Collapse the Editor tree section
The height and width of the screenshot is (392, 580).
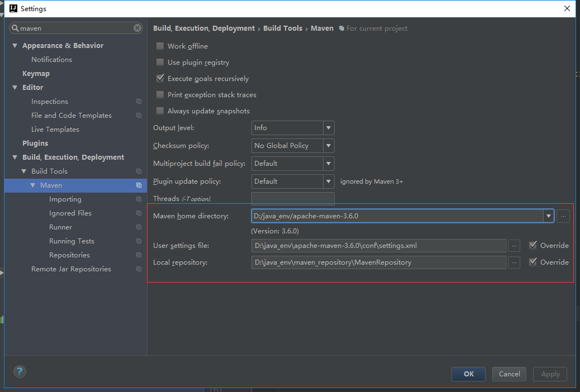coord(15,88)
